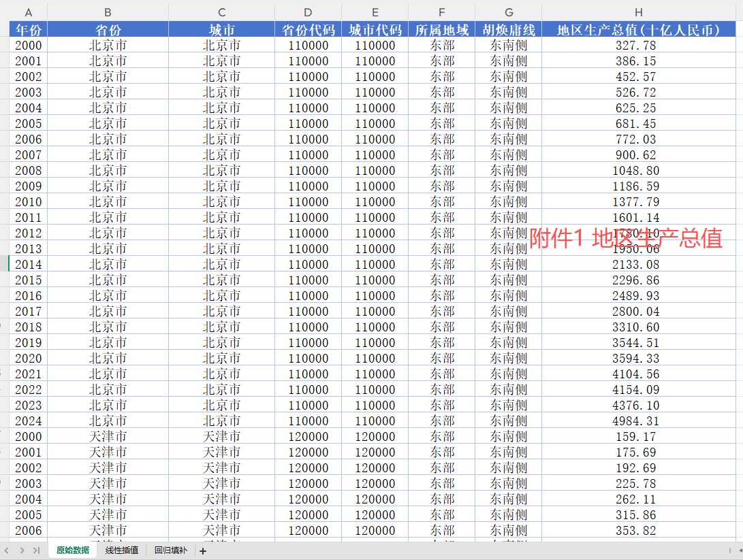Image resolution: width=743 pixels, height=560 pixels.
Task: Select column B header
Action: click(x=108, y=13)
